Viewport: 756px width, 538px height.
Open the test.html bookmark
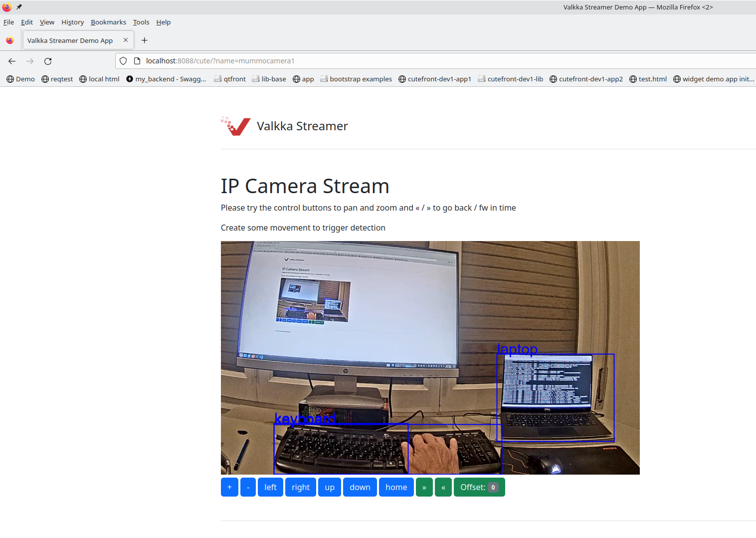point(648,79)
